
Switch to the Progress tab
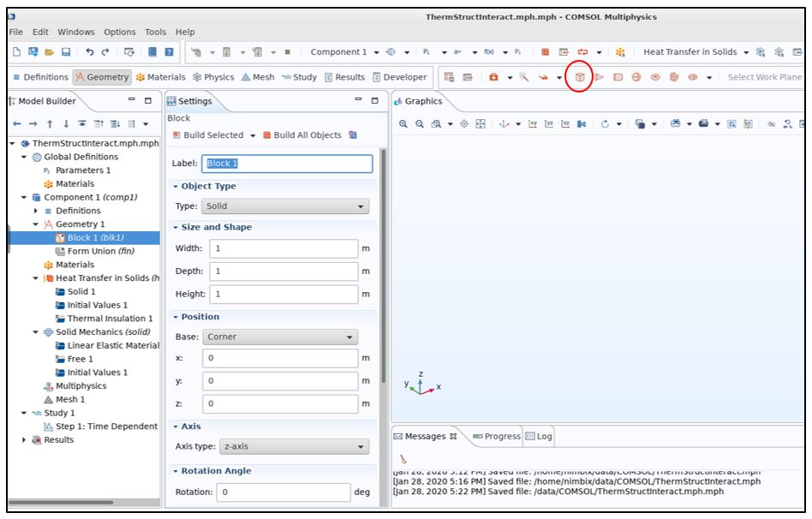497,437
